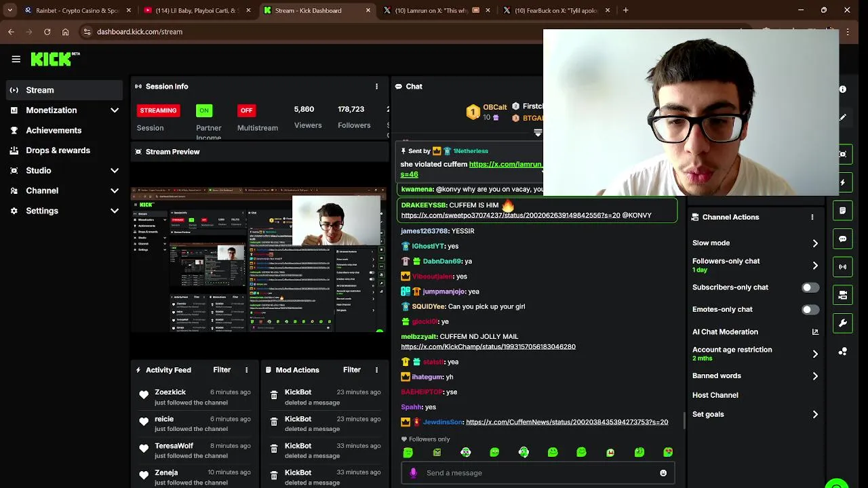Open the sweetpo37074237 link from DRAKEEYSSB
This screenshot has height=488, width=868.
tap(511, 216)
